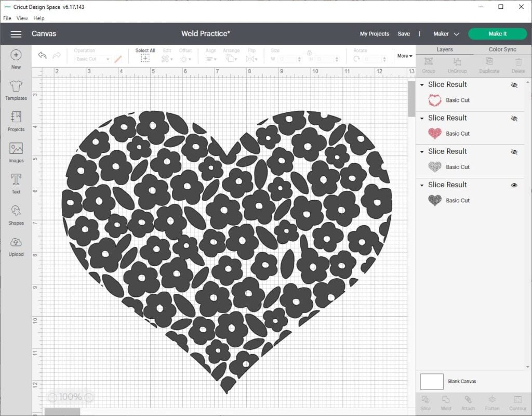Select the pink heart layer thumbnail
The height and width of the screenshot is (416, 532).
[x=435, y=133]
